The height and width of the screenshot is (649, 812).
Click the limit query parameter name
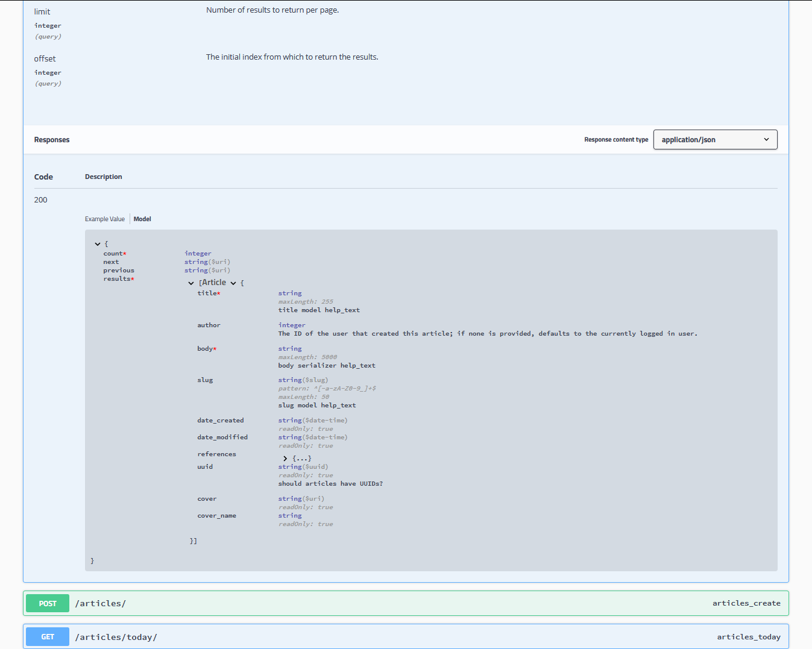42,11
